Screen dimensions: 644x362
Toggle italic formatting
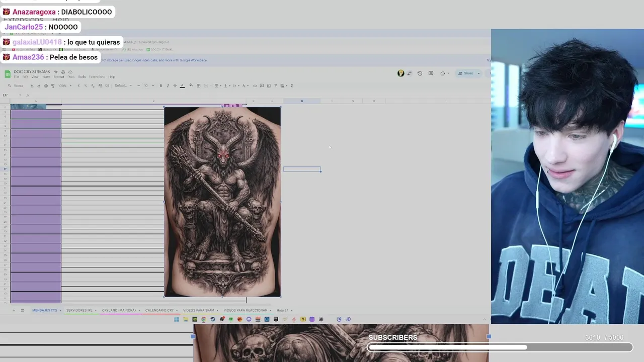click(x=168, y=85)
